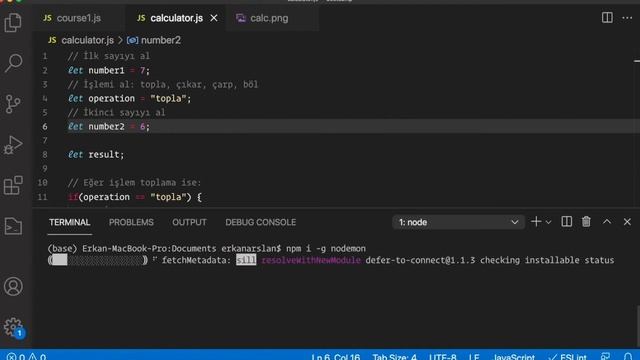Viewport: 640px width, 360px height.
Task: Click line number 11 in the gutter
Action: click(x=42, y=197)
